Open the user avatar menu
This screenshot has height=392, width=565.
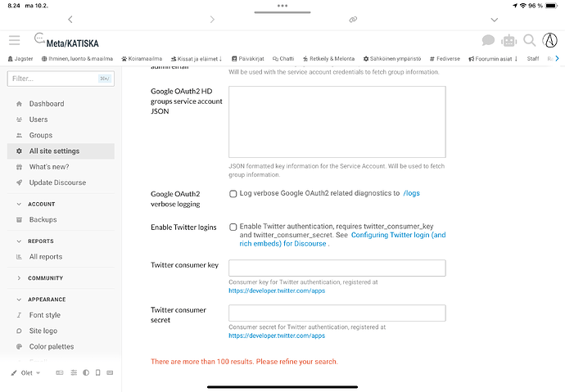point(550,40)
